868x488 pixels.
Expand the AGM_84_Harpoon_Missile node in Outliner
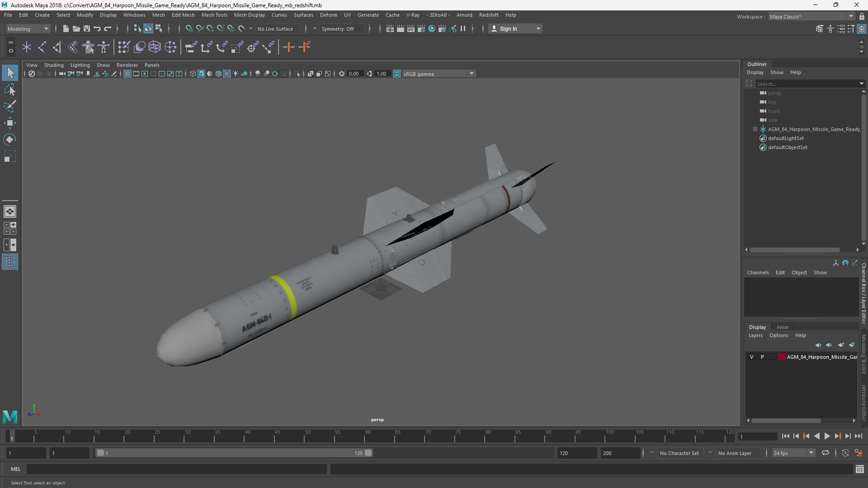pos(755,129)
